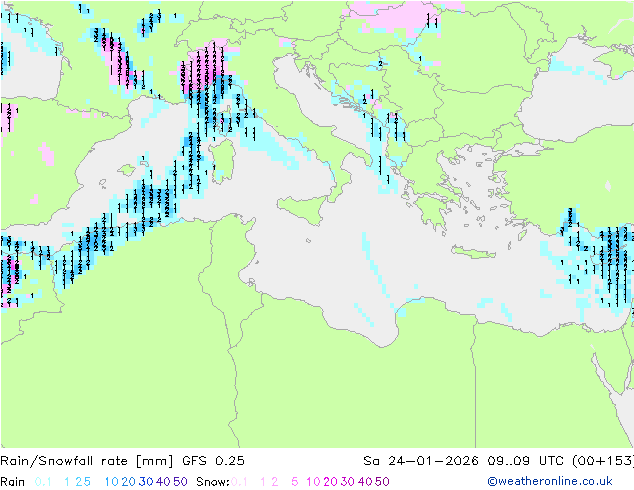Select the rain legend 0.1 value
This screenshot has height=490, width=634.
click(43, 482)
